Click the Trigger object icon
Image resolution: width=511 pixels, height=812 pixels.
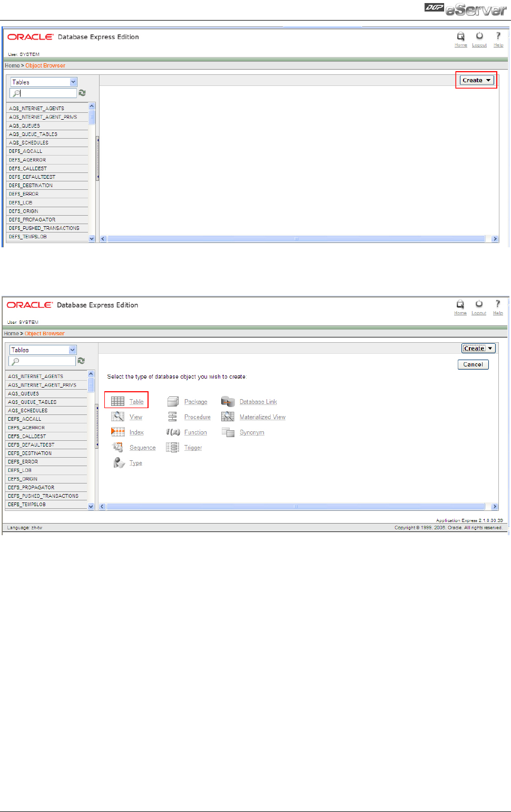pos(172,447)
